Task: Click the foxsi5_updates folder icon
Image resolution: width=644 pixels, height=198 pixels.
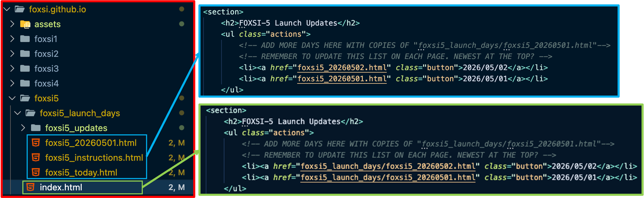Action: coord(36,128)
